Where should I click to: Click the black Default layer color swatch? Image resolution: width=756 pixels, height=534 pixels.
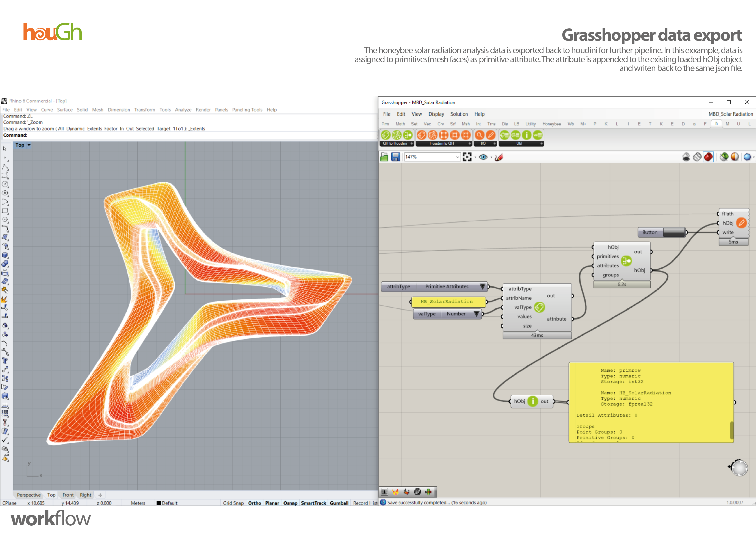(x=159, y=503)
